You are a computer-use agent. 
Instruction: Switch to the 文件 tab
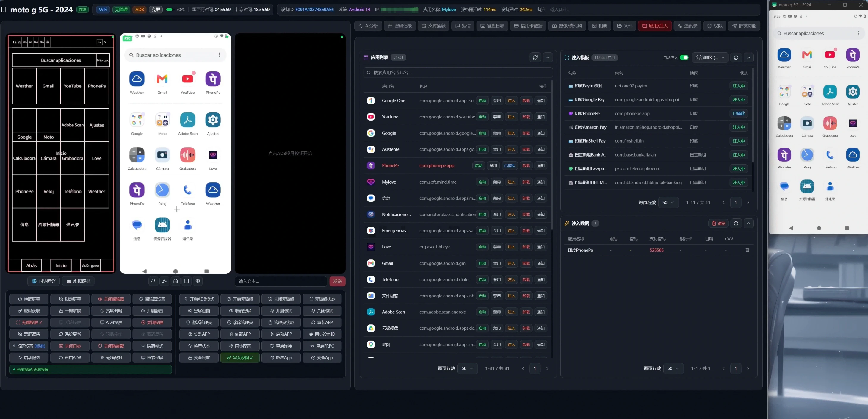tap(624, 26)
